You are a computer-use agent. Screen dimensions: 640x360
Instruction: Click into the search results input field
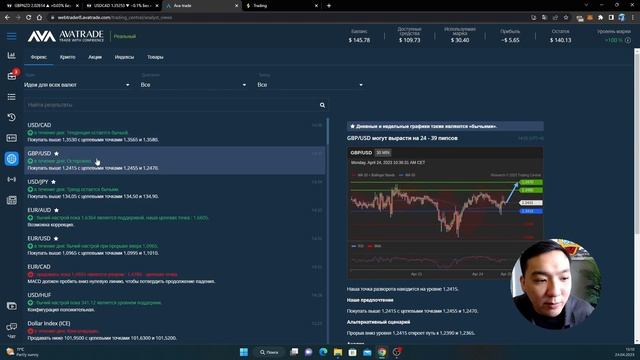click(171, 105)
